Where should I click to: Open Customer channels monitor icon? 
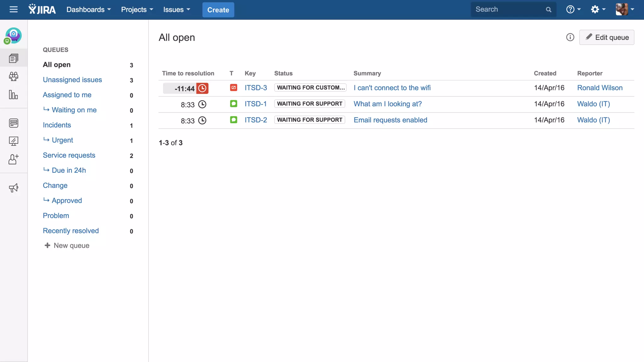[14, 141]
